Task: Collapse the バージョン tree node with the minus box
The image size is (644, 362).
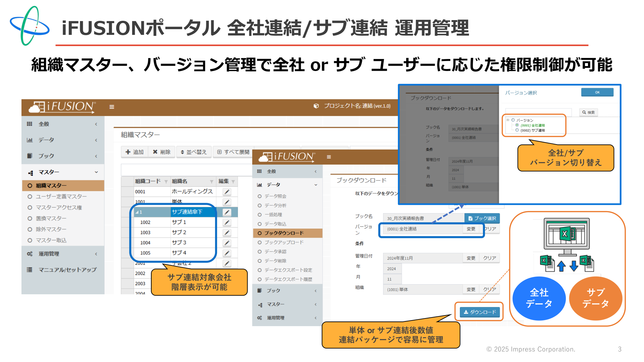Action: pyautogui.click(x=508, y=120)
